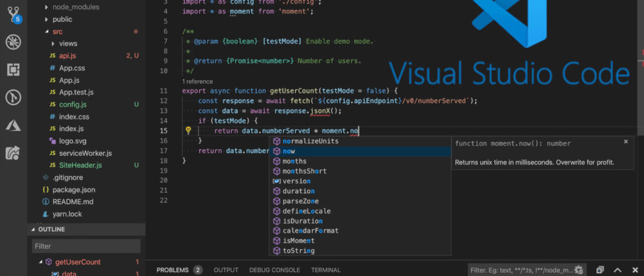The width and height of the screenshot is (644, 276).
Task: Open the OUTPUT tab
Action: 225,270
